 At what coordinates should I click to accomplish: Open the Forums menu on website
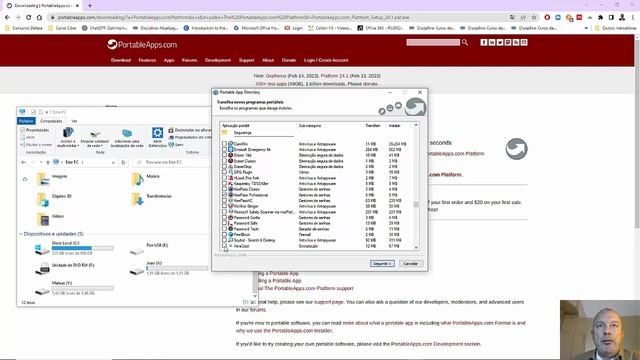pyautogui.click(x=189, y=60)
